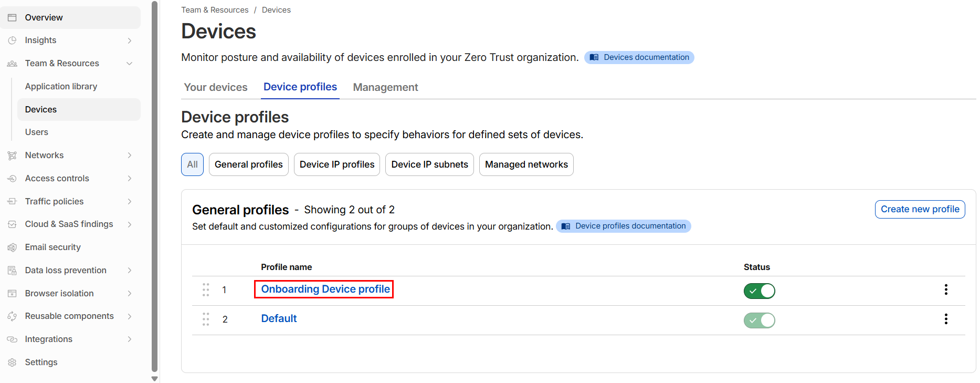Select the Device profiles tab

pyautogui.click(x=300, y=87)
